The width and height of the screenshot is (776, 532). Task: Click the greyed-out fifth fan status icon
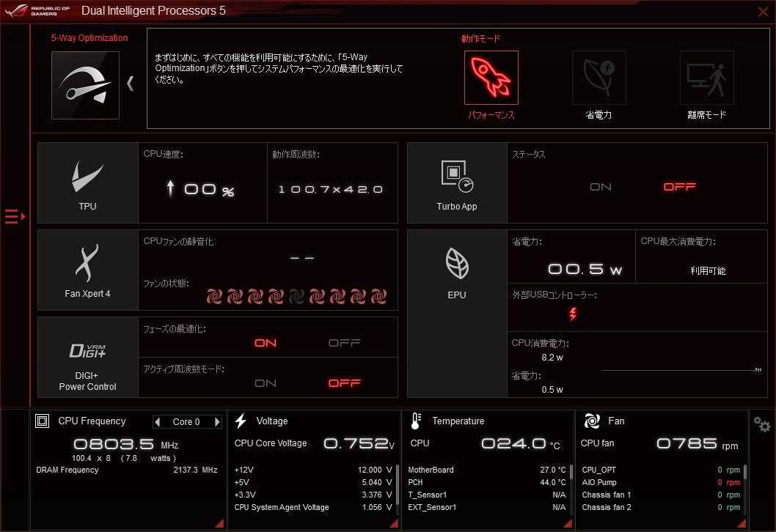click(x=296, y=296)
